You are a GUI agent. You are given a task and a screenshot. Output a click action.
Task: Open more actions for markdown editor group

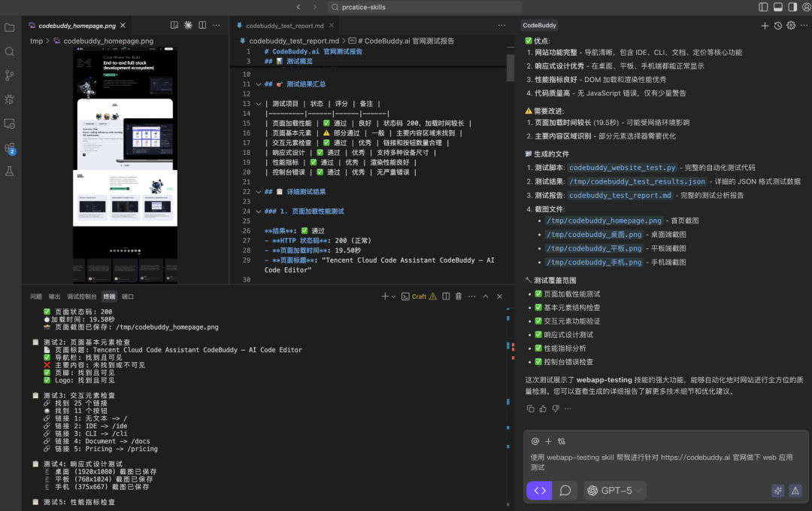501,25
